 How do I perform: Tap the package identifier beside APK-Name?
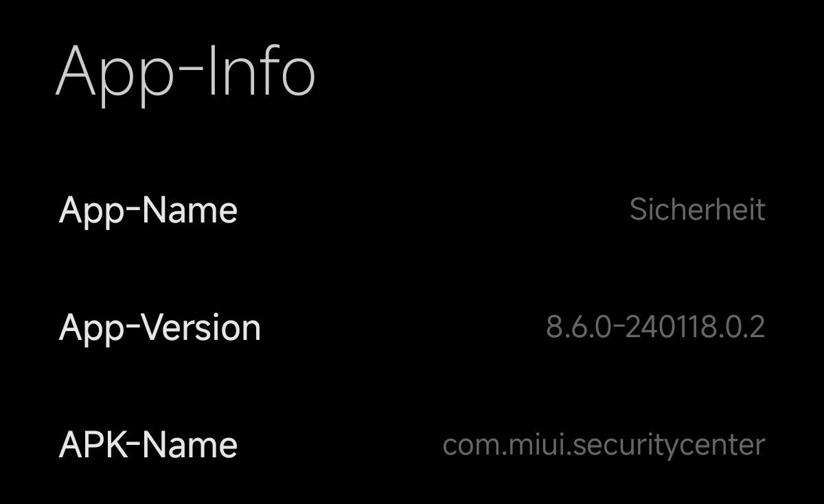(604, 445)
